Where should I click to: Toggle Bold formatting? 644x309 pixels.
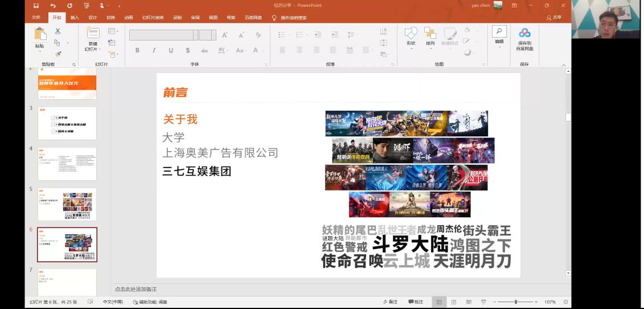(137, 50)
